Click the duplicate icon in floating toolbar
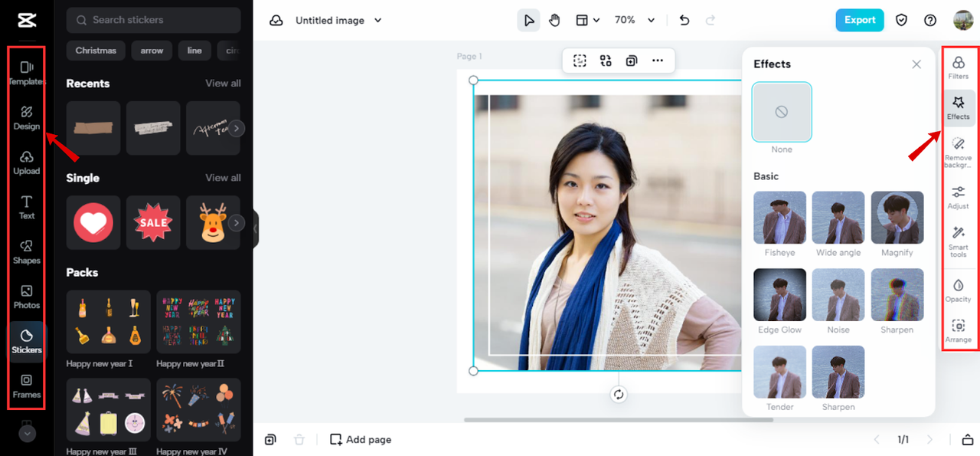 point(632,61)
